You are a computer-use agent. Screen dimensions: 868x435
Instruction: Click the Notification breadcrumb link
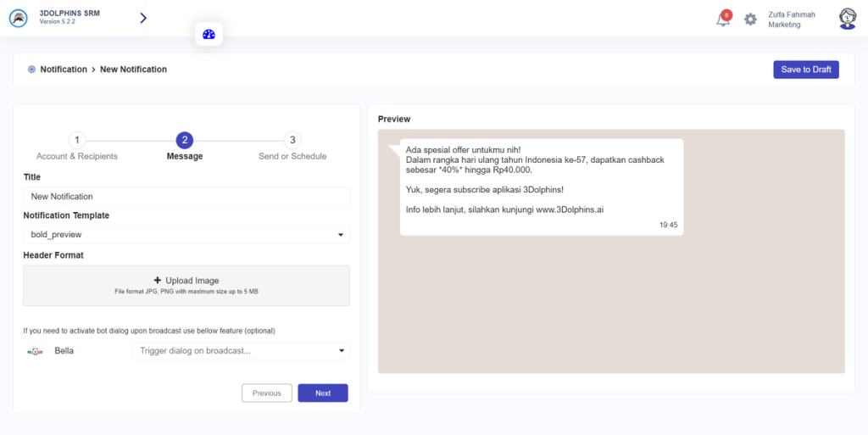[x=64, y=70]
